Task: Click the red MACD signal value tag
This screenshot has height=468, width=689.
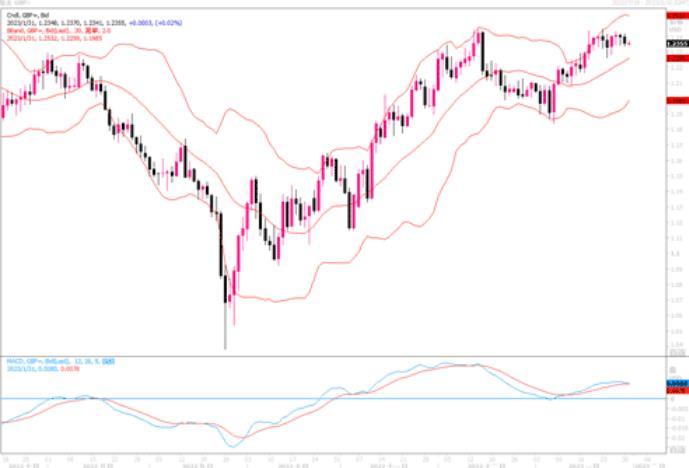Action: coord(676,388)
